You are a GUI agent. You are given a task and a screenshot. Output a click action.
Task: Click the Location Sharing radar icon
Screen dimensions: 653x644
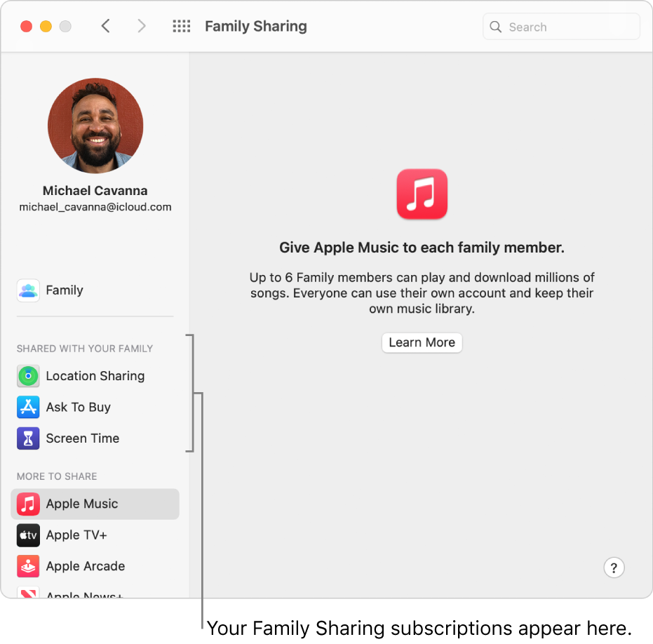[x=28, y=376]
